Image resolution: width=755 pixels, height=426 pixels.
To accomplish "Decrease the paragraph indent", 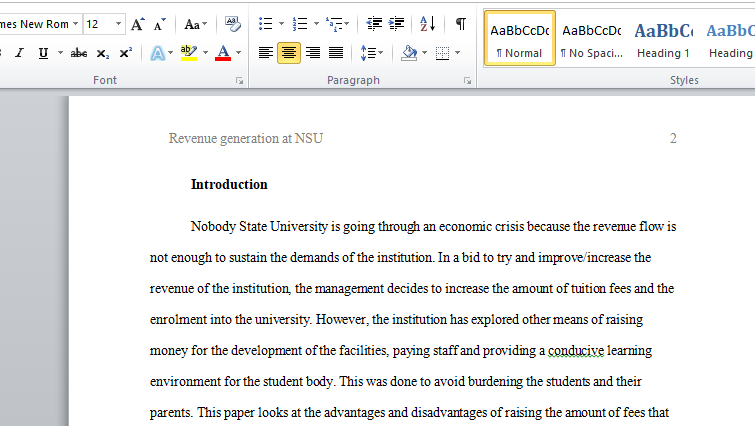I will click(374, 24).
